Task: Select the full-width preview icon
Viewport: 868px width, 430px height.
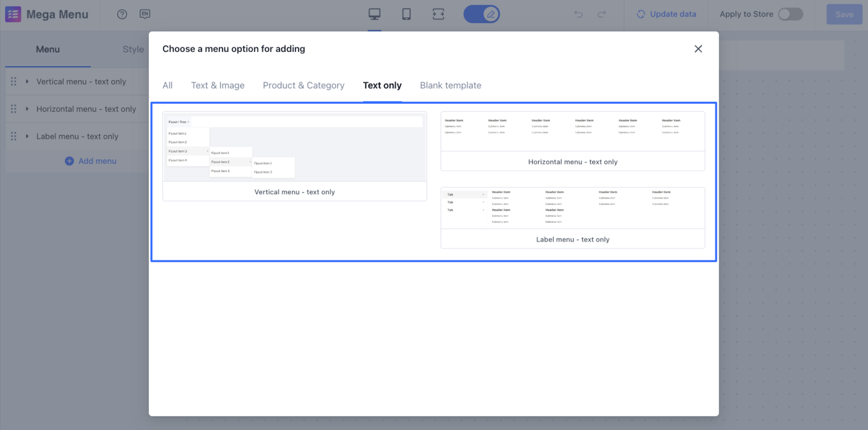Action: 438,14
